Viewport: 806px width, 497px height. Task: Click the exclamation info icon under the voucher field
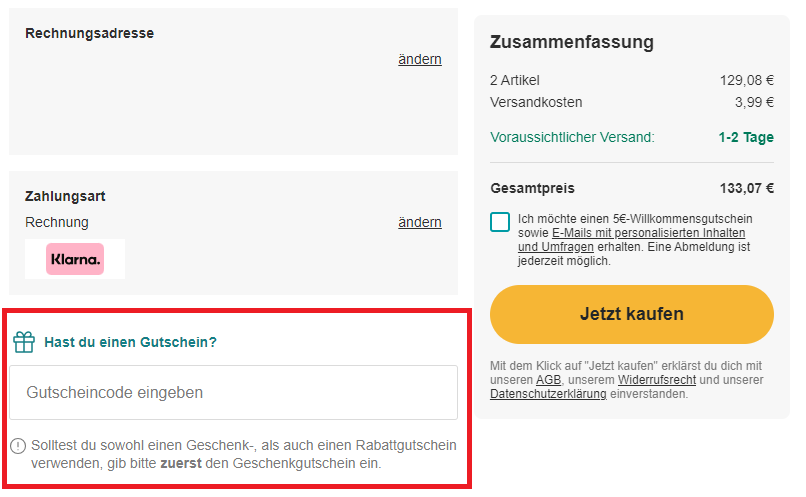pyautogui.click(x=18, y=446)
